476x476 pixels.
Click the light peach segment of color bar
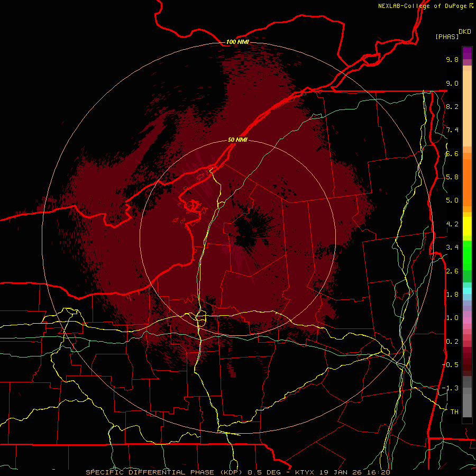point(467,108)
